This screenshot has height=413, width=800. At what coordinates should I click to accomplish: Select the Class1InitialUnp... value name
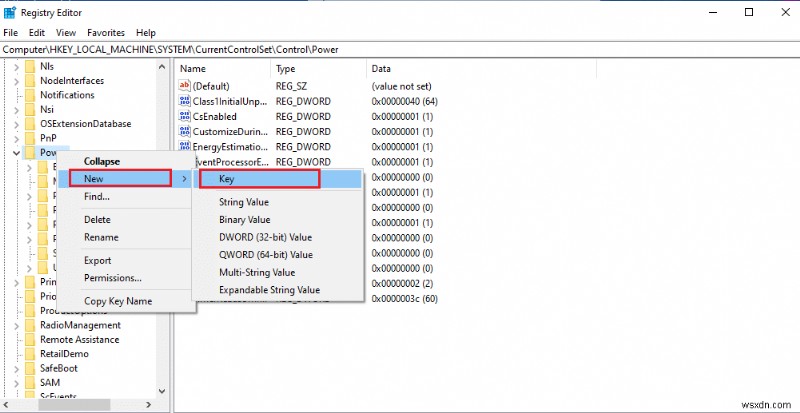[x=230, y=101]
